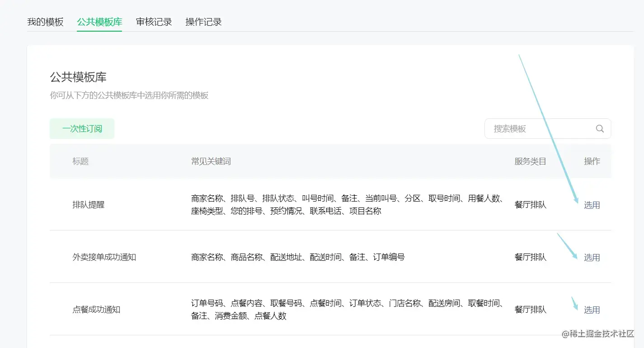Open 操作记录 tab

pyautogui.click(x=203, y=22)
